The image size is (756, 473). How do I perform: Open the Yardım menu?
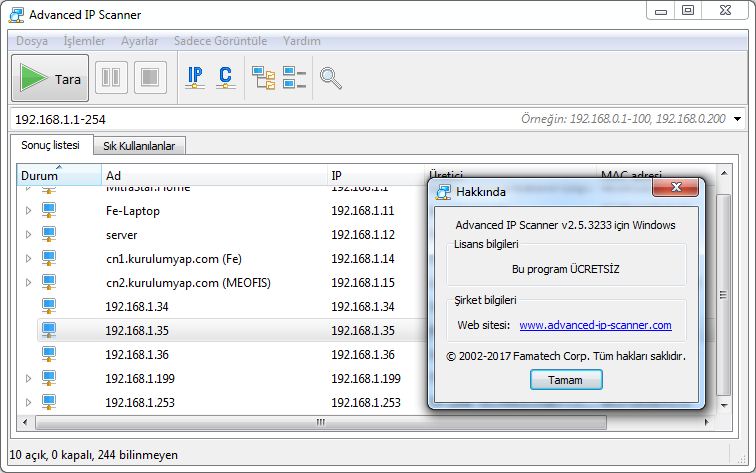301,41
